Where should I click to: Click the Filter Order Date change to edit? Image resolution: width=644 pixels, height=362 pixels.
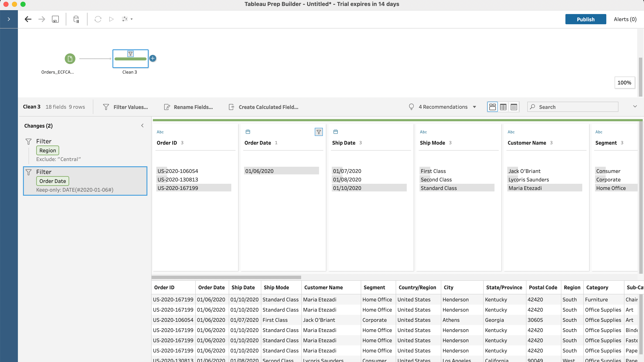pos(85,180)
